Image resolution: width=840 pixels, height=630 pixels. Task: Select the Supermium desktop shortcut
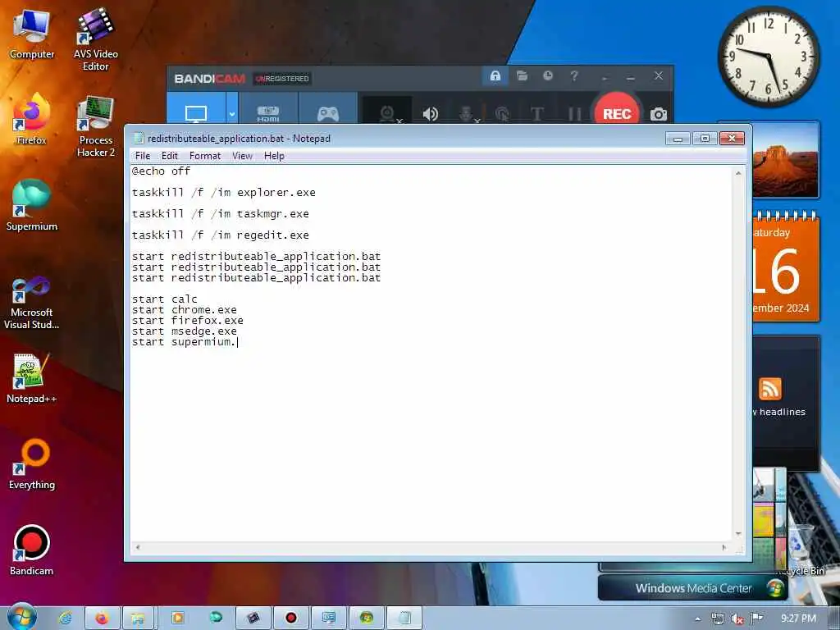(x=32, y=206)
